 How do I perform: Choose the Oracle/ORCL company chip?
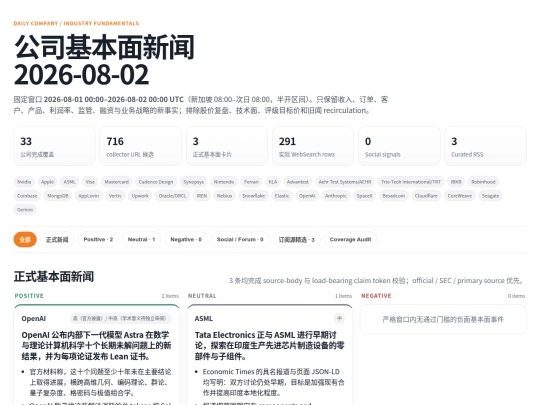click(x=173, y=196)
